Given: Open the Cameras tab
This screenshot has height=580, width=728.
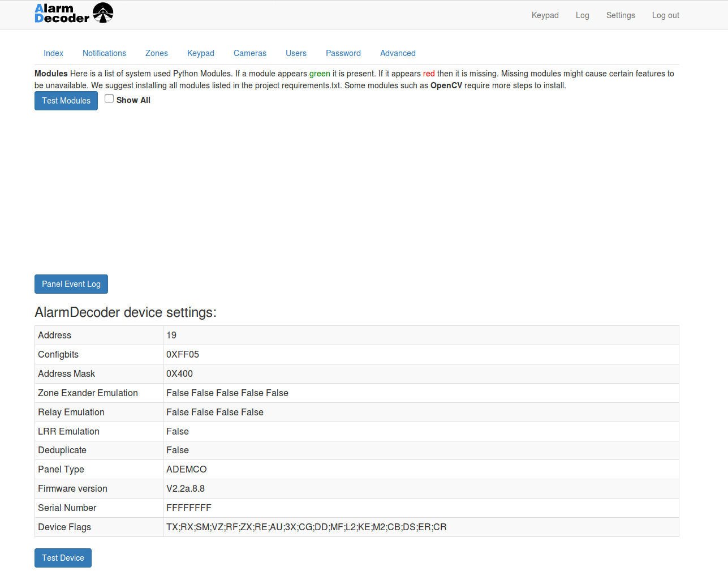Looking at the screenshot, I should click(x=250, y=53).
